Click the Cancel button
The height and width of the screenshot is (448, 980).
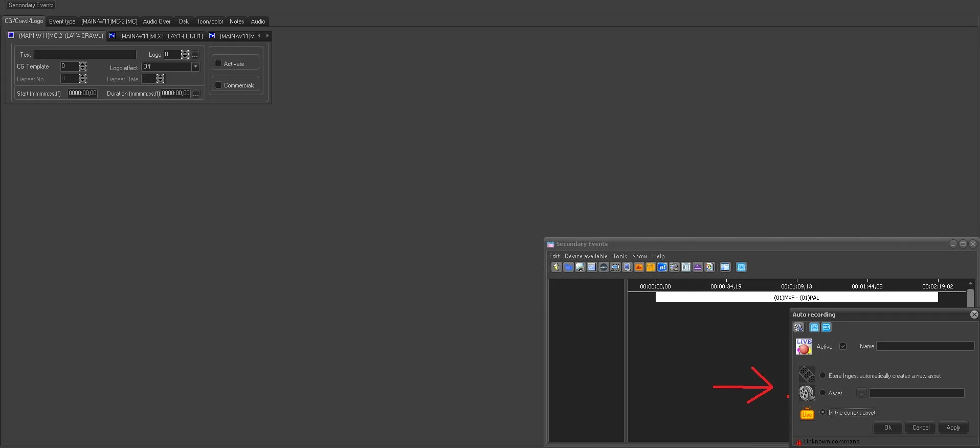(920, 428)
